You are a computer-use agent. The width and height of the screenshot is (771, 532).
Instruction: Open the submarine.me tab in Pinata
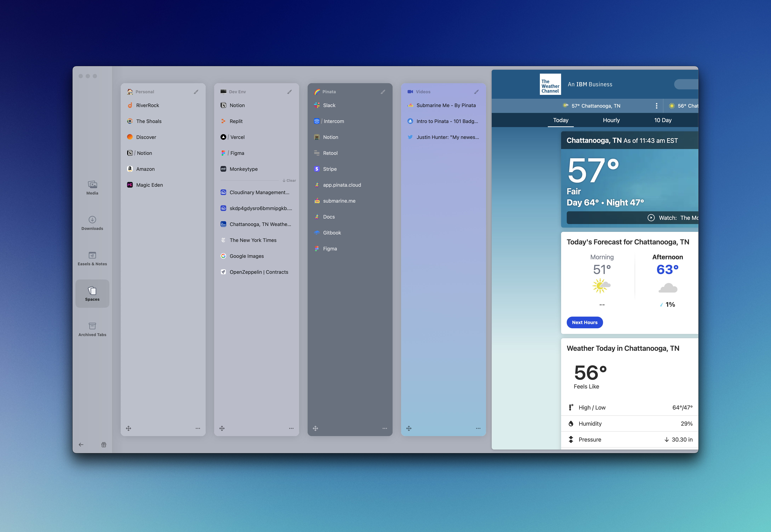(x=350, y=201)
